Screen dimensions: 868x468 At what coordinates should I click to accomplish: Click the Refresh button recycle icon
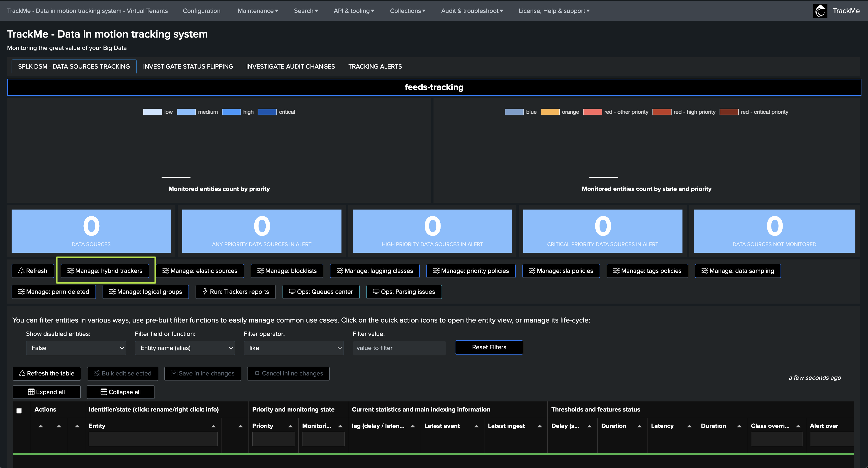[x=21, y=271]
